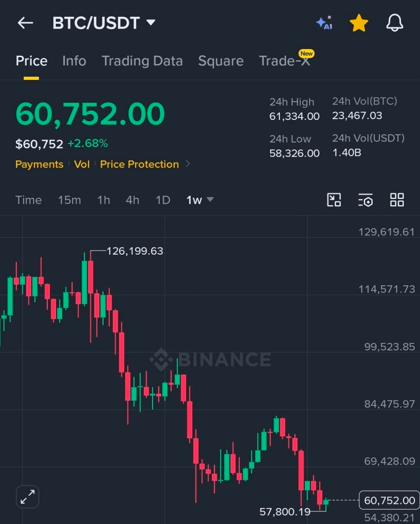Screen dimensions: 420x524
Task: Open chart indicator settings icon
Action: (x=366, y=200)
